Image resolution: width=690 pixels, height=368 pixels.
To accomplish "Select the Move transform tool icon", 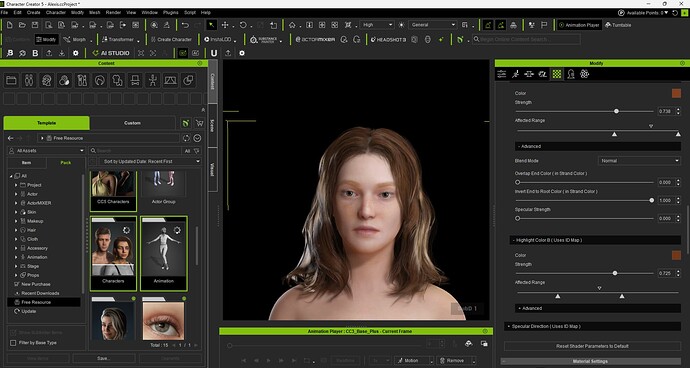I will click(x=225, y=25).
